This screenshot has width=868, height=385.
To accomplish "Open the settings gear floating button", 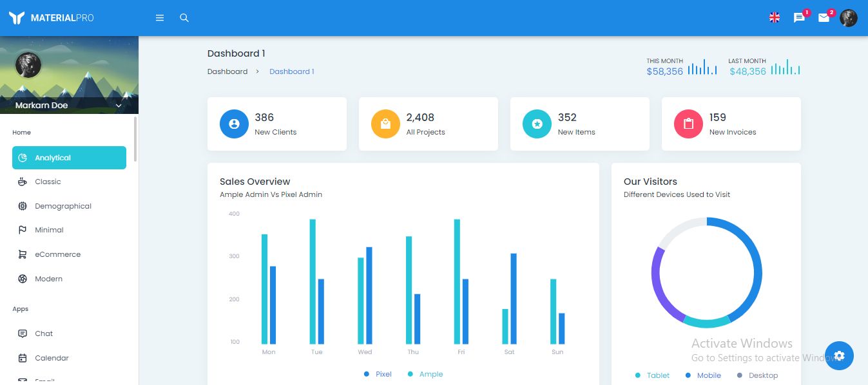I will tap(839, 355).
